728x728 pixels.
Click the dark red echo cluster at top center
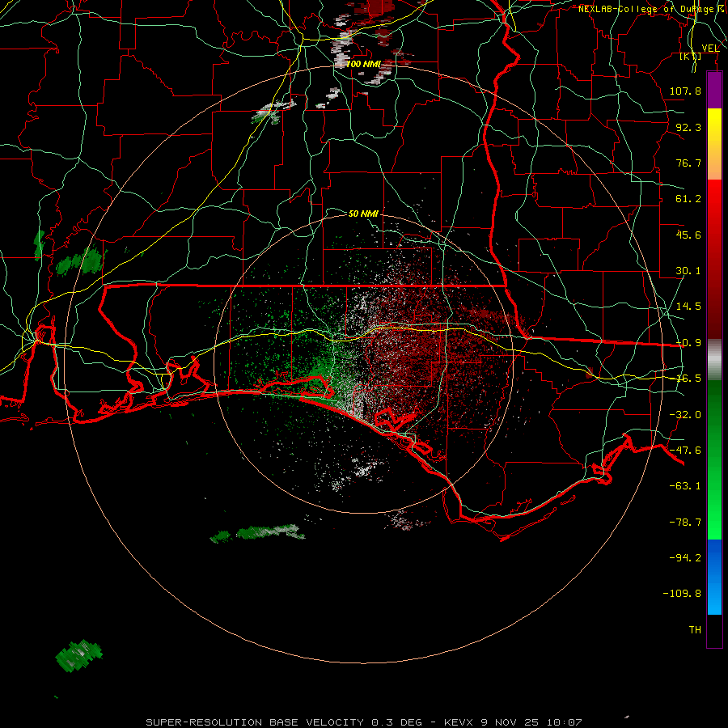coord(374,8)
